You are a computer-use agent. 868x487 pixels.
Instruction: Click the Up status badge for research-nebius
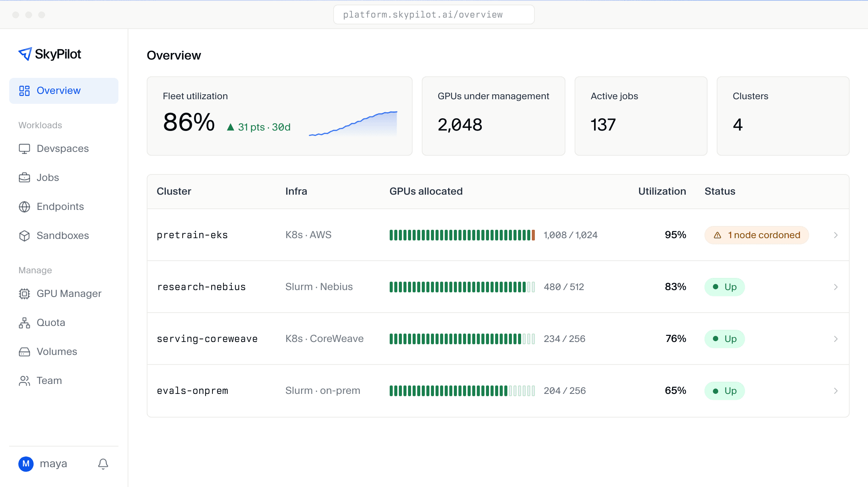pos(724,287)
